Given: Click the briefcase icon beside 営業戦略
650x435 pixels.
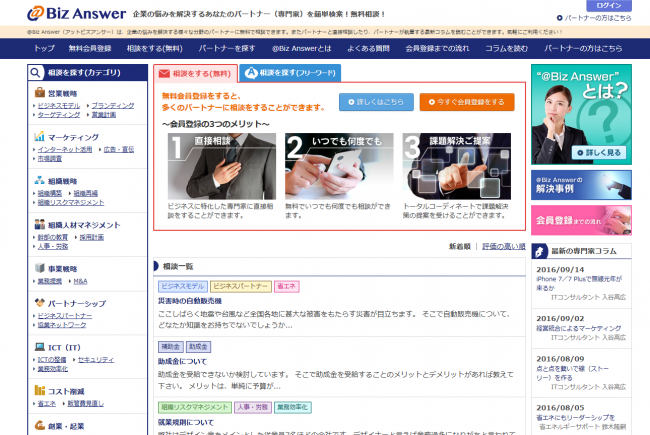Looking at the screenshot, I should pos(40,92).
